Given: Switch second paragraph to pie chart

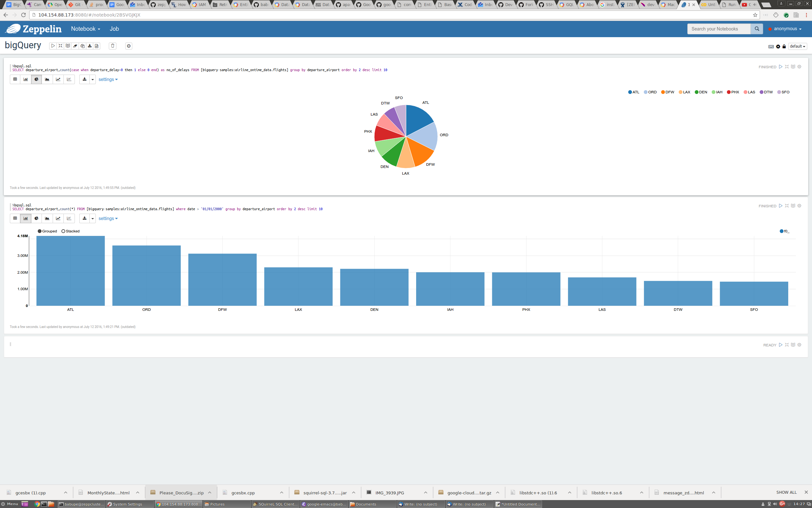Looking at the screenshot, I should tap(36, 218).
